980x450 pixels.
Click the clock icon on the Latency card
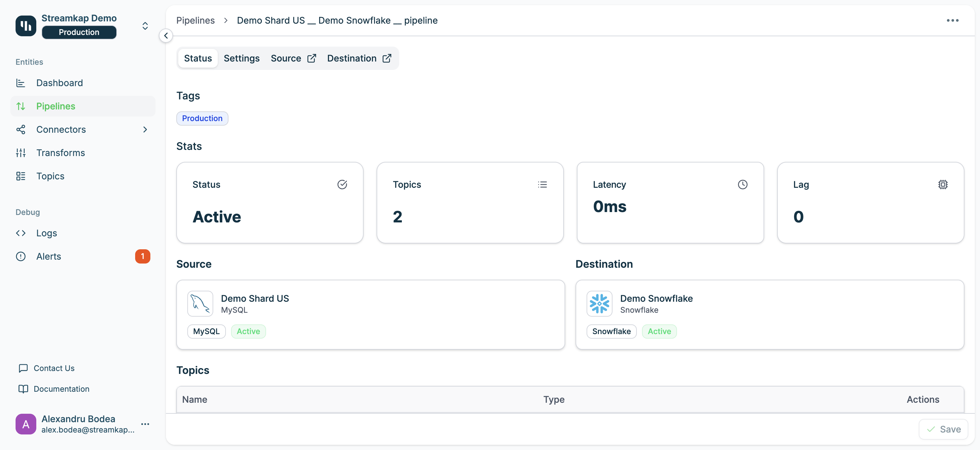pos(742,184)
